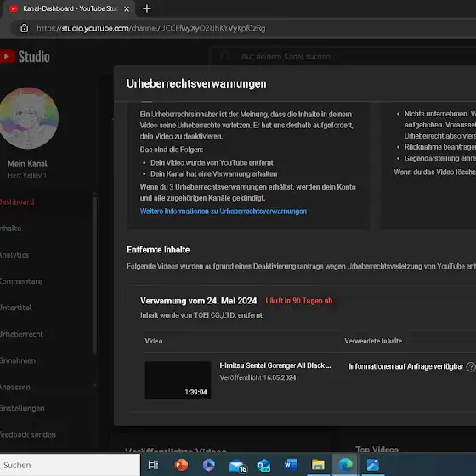Select Dashboard in the sidebar

click(x=17, y=202)
